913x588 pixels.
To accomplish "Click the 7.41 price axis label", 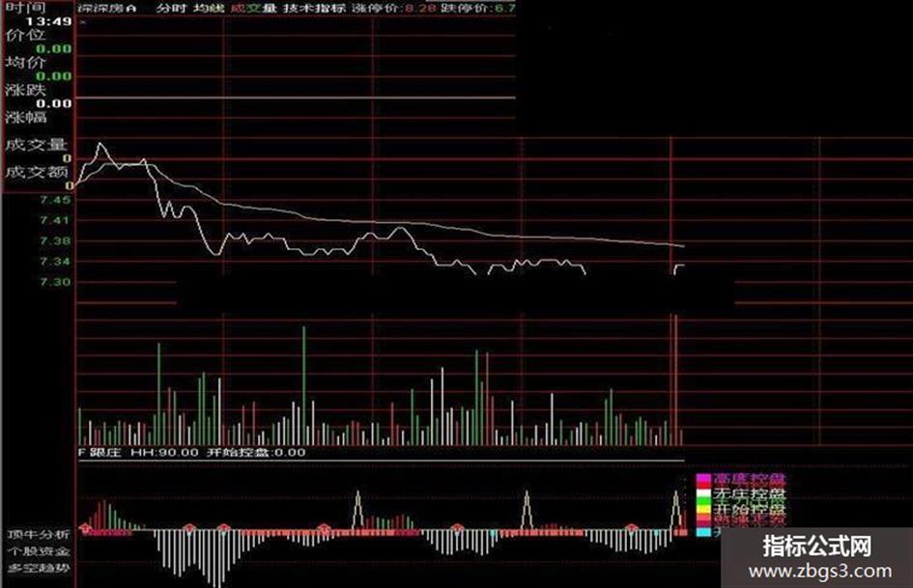I will point(55,220).
